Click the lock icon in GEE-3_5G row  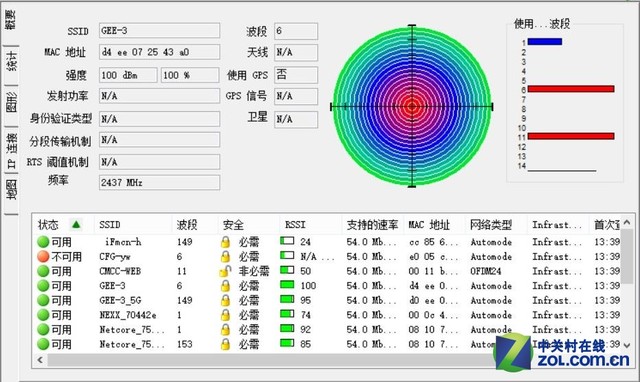pos(225,300)
